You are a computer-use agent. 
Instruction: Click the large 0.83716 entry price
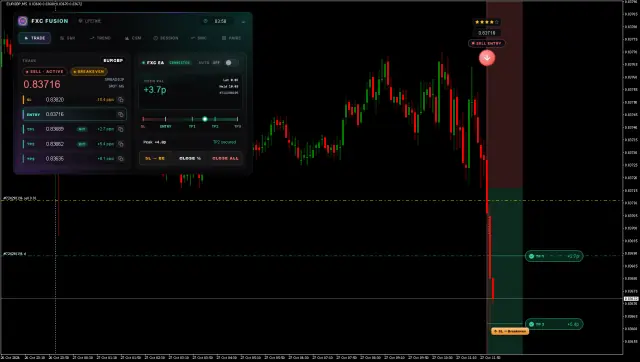coord(42,84)
